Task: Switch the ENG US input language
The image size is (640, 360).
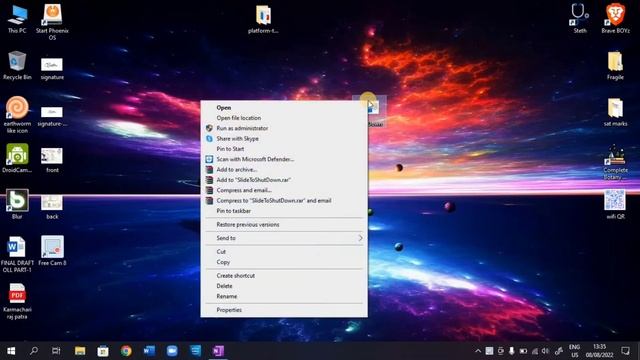Action: click(x=575, y=351)
